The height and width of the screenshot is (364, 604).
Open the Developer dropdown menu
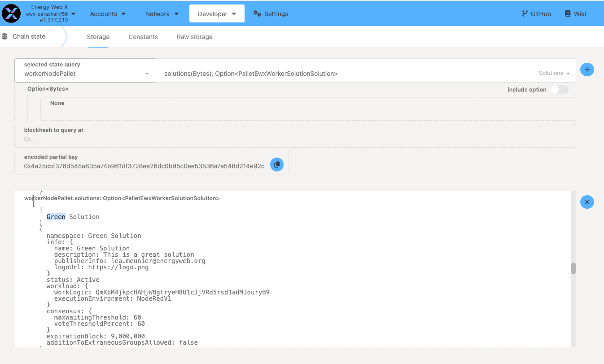click(217, 14)
